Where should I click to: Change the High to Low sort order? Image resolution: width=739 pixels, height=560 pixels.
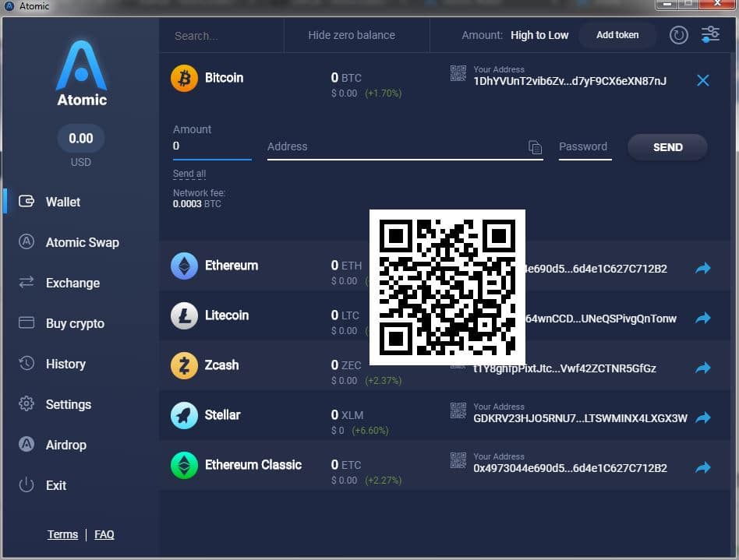[539, 35]
